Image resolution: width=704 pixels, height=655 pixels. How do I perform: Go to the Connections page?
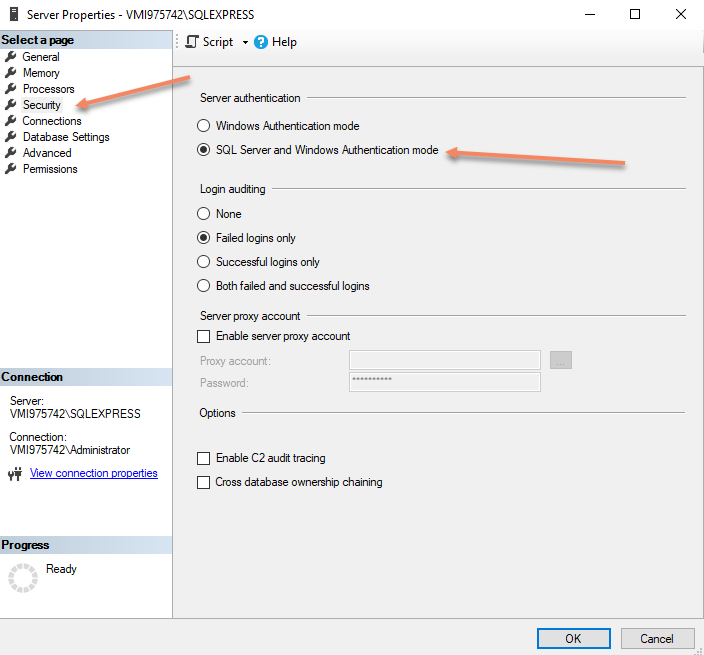tap(52, 121)
